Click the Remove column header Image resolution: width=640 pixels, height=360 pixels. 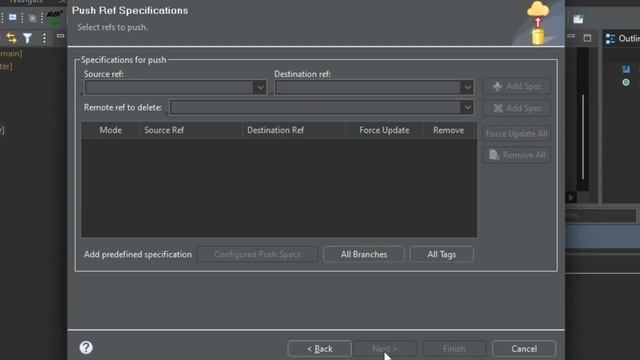[449, 130]
